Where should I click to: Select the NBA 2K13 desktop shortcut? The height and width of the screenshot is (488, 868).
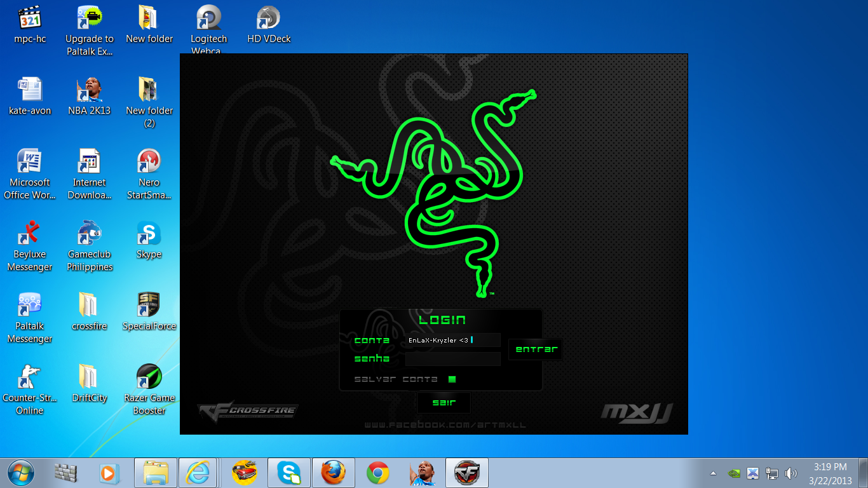[90, 97]
